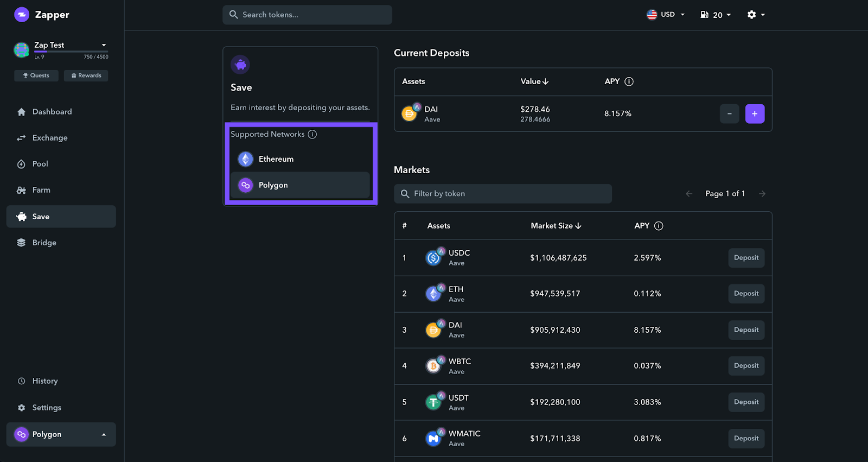
Task: Open the Rewards button
Action: [86, 75]
